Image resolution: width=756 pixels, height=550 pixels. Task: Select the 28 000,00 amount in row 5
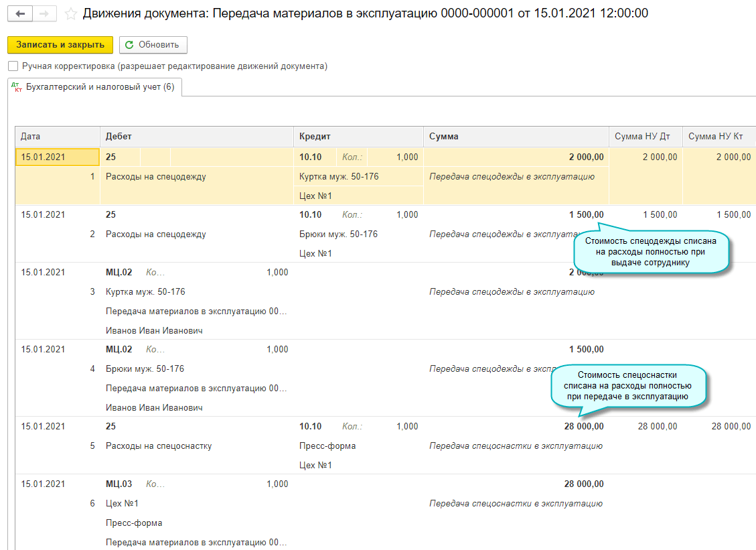tap(583, 427)
